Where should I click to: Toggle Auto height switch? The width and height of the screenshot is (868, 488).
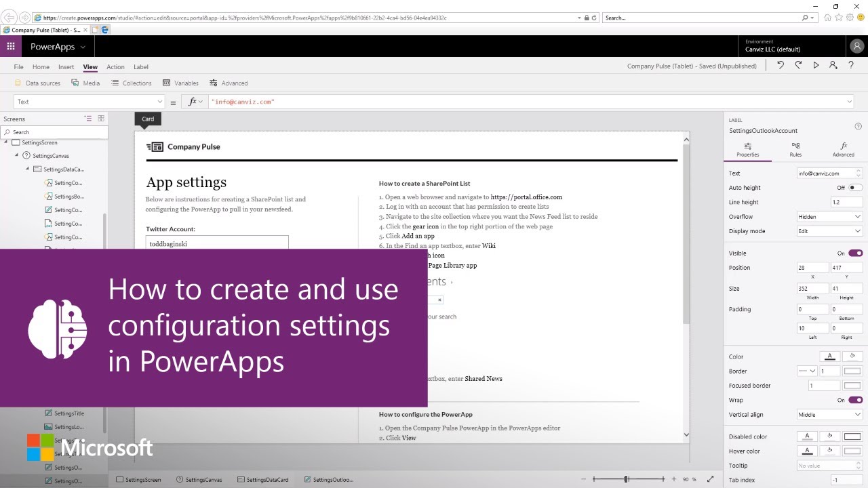click(x=856, y=188)
